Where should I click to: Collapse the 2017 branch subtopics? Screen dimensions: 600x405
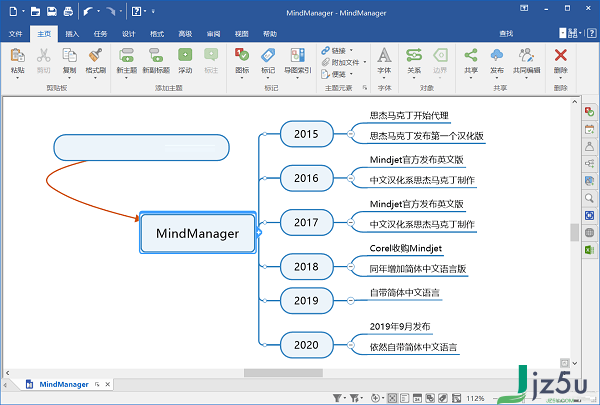(351, 222)
